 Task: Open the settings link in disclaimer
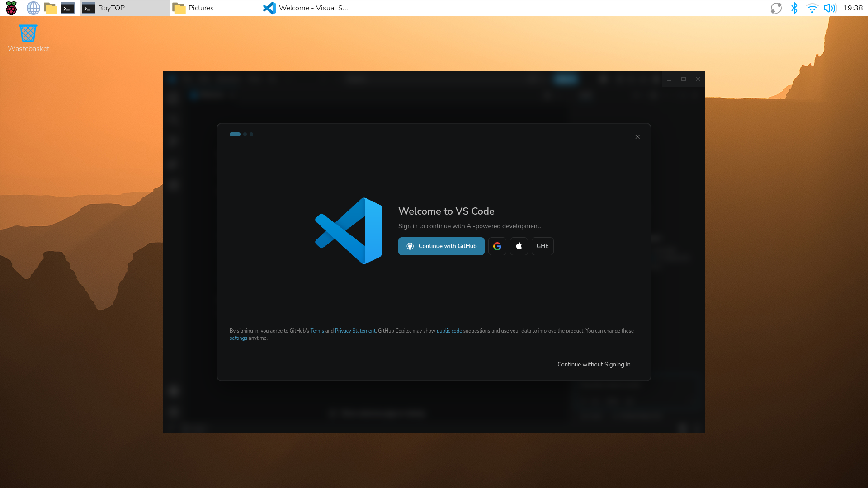238,338
